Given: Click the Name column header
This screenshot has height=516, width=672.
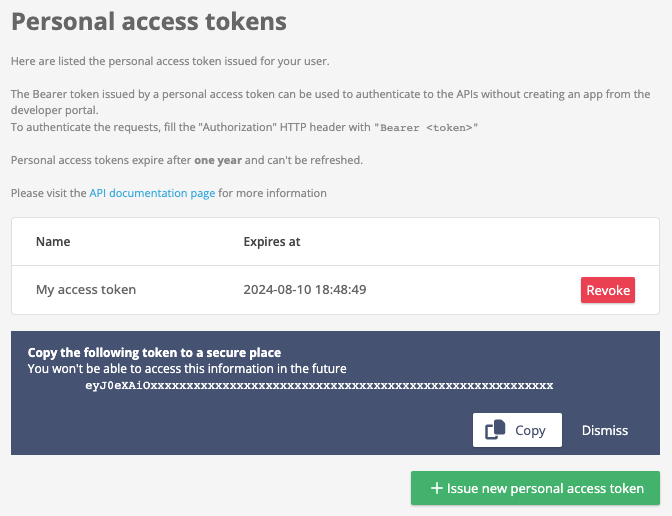Looking at the screenshot, I should coord(53,242).
